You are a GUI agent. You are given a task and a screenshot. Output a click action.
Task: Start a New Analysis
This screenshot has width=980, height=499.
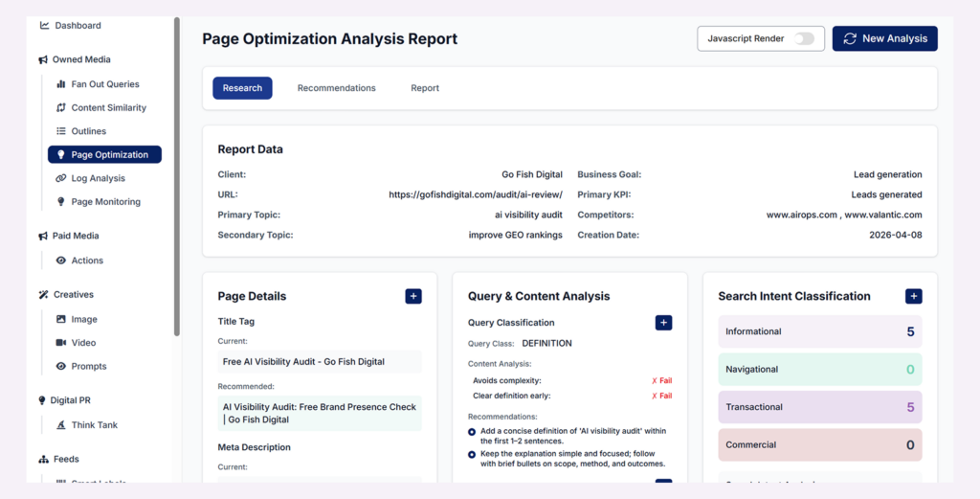click(x=884, y=38)
